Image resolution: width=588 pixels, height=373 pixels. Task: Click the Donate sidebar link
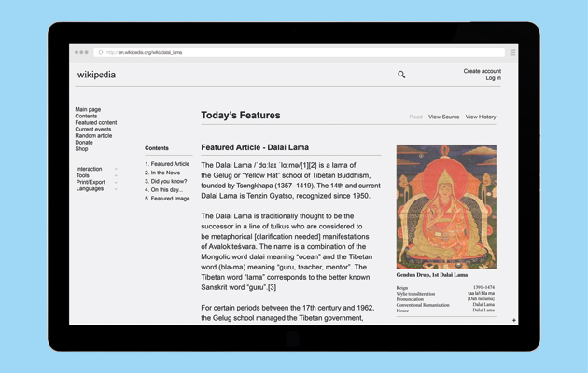click(x=84, y=143)
